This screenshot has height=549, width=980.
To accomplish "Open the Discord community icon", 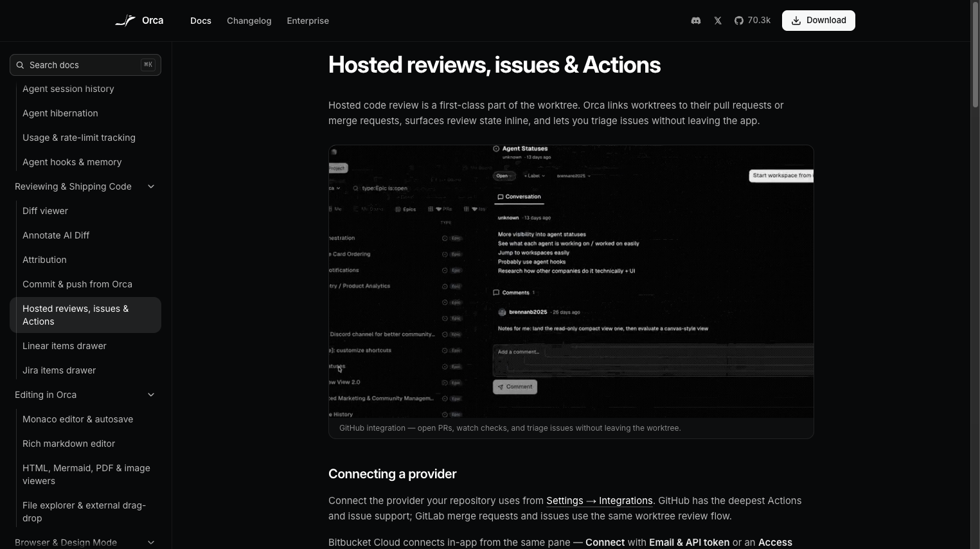I will click(x=695, y=21).
